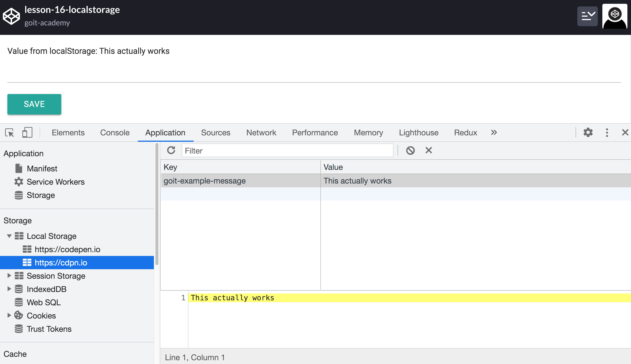
Task: Click the refresh icon in Application panel
Action: [172, 150]
